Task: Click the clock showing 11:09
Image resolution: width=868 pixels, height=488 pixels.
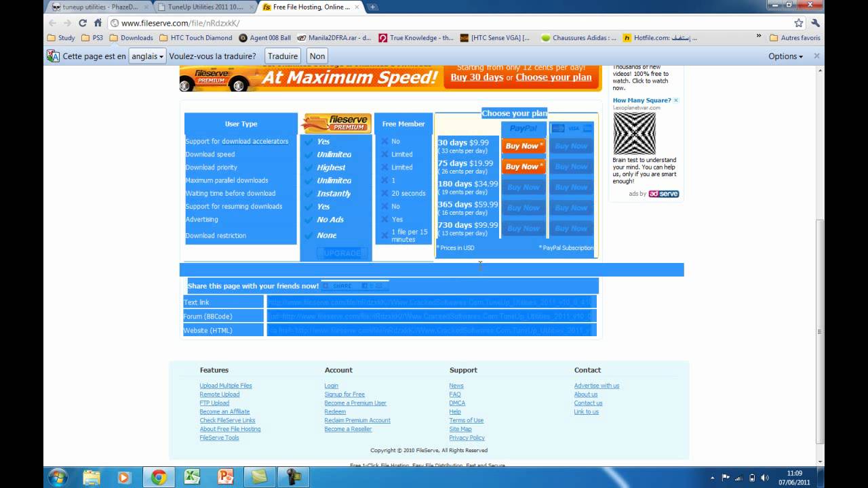Action: [x=794, y=473]
